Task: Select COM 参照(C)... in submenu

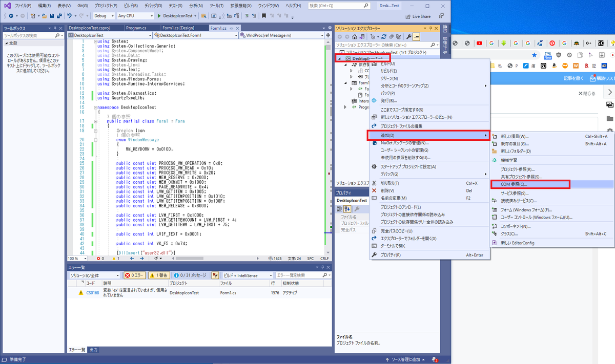Action: pos(552,184)
